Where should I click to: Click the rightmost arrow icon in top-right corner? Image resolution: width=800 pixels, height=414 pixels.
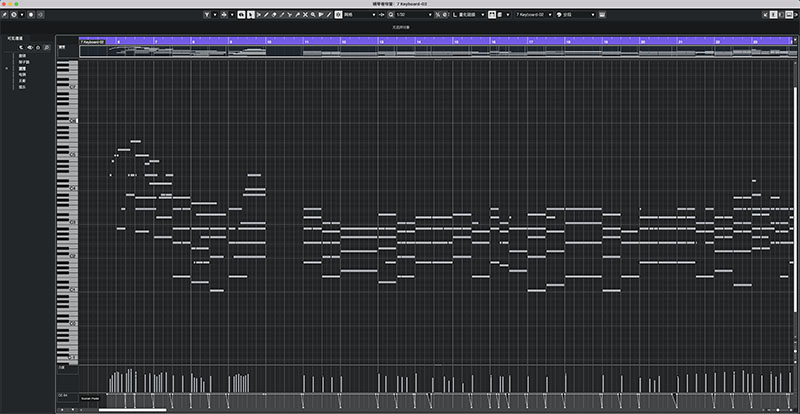pyautogui.click(x=796, y=15)
